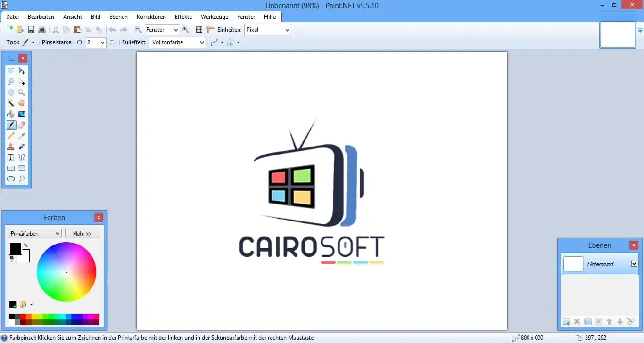Open the Ansicht menu

point(73,16)
